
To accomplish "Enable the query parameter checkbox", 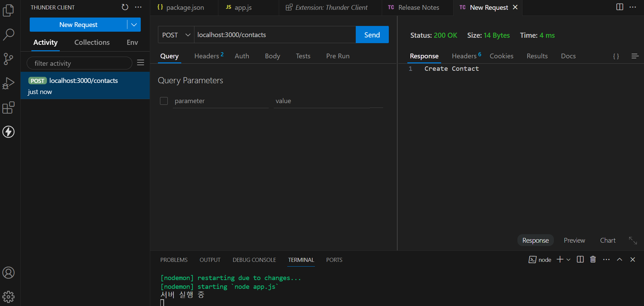I will 164,101.
